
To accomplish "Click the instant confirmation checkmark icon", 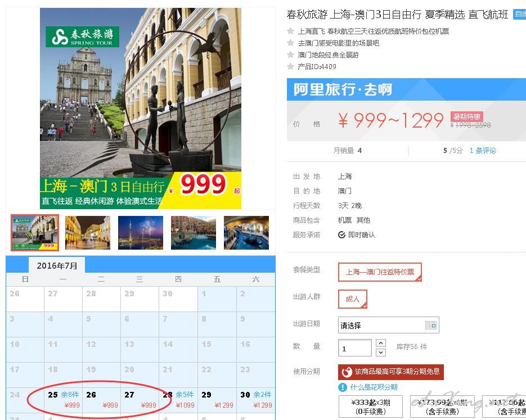I will point(341,234).
